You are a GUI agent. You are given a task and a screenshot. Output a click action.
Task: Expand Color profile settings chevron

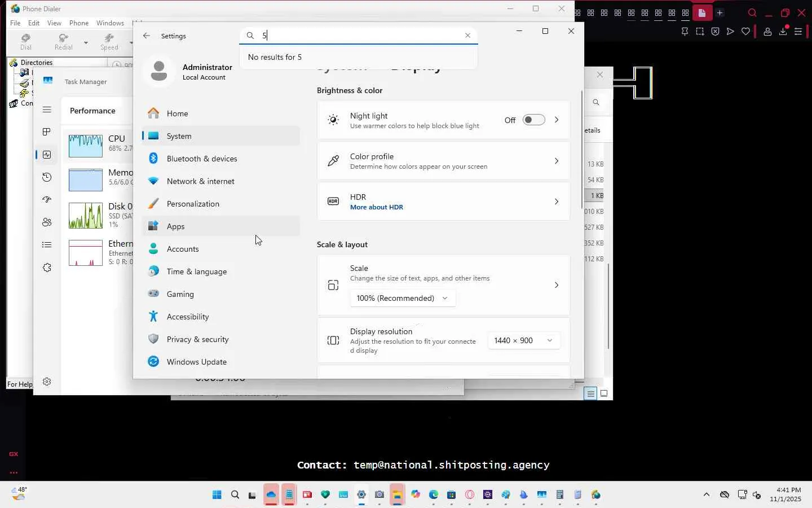557,161
